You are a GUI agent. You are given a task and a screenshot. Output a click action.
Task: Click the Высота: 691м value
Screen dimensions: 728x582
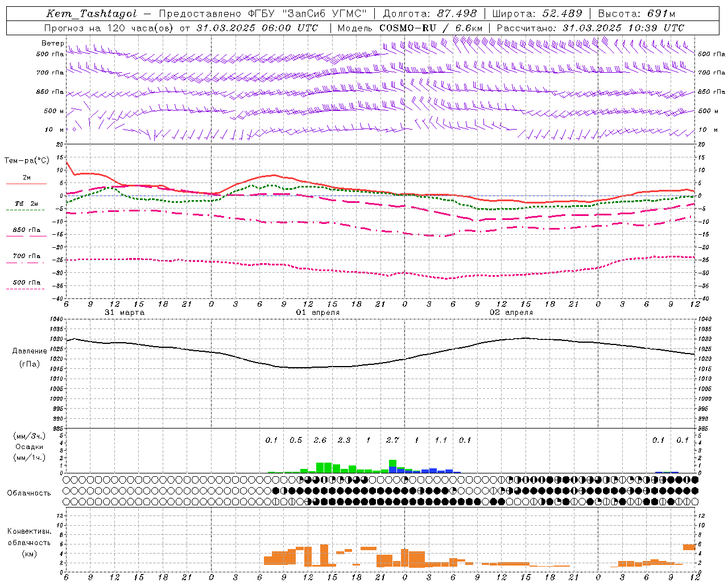point(636,14)
